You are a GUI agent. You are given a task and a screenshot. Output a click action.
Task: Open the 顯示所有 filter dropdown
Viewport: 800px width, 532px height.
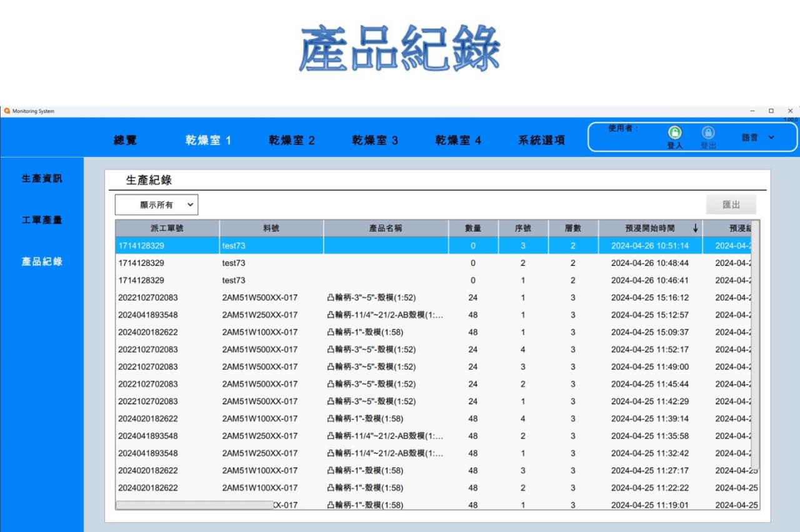tap(156, 205)
